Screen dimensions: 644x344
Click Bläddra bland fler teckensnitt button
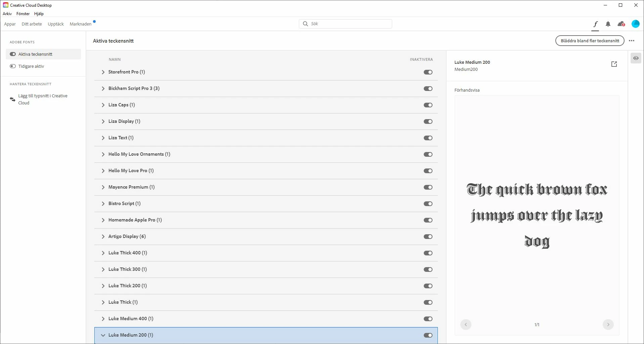pos(590,41)
